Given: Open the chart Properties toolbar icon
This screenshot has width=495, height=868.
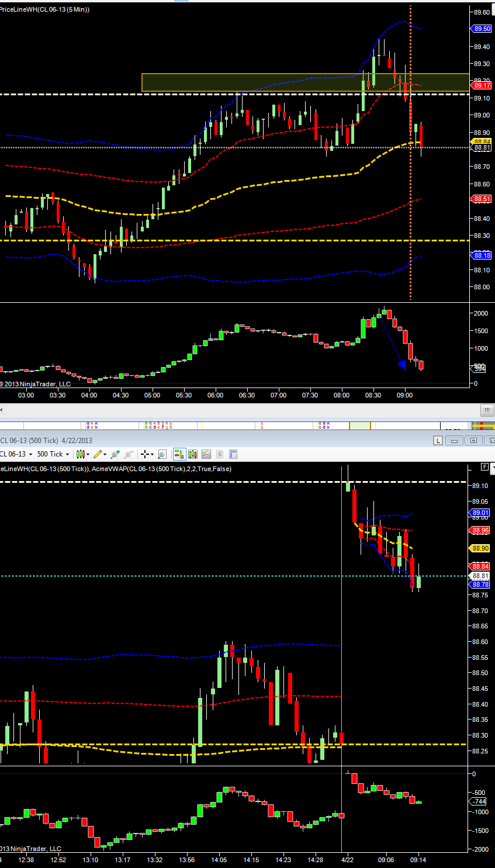Looking at the screenshot, I should 233,454.
